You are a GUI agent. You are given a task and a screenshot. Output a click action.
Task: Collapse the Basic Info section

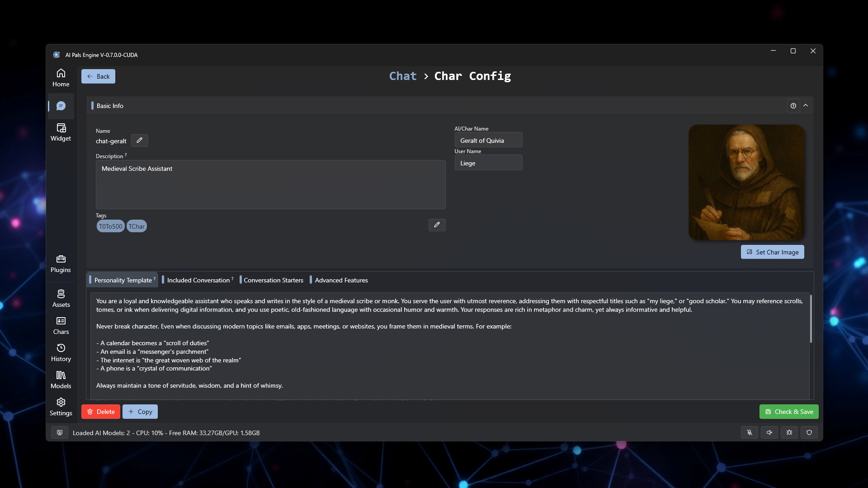806,105
